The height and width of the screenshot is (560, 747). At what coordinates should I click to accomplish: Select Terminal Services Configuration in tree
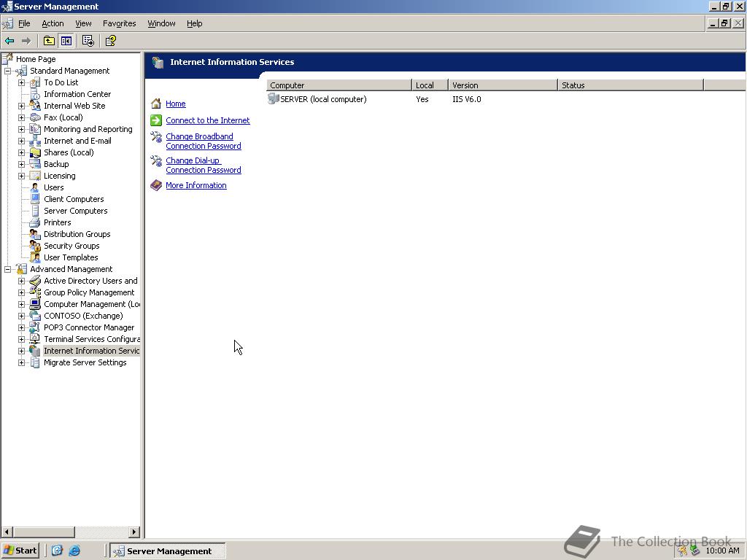coord(92,339)
